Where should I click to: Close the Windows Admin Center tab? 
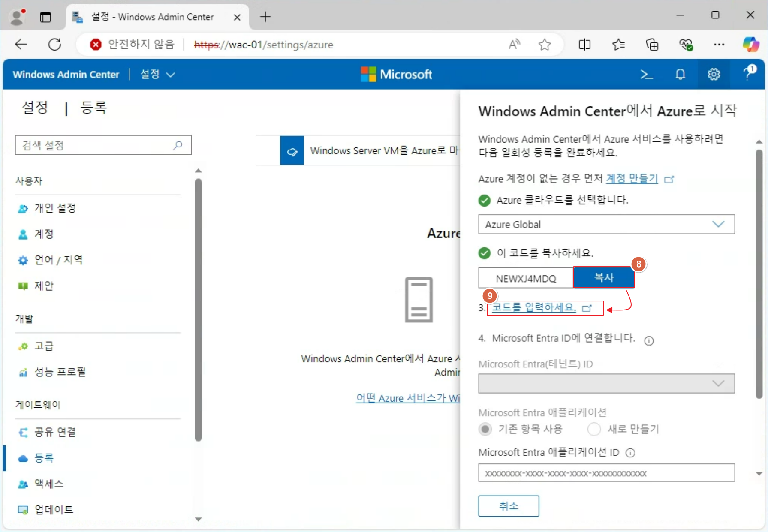click(237, 17)
